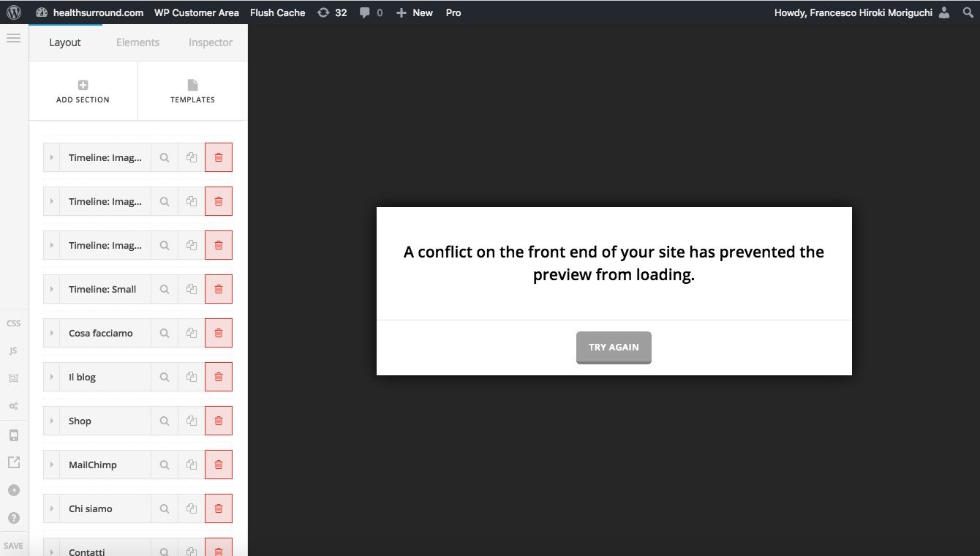The height and width of the screenshot is (556, 980).
Task: Click SAVE at the bottom left
Action: coord(13,545)
